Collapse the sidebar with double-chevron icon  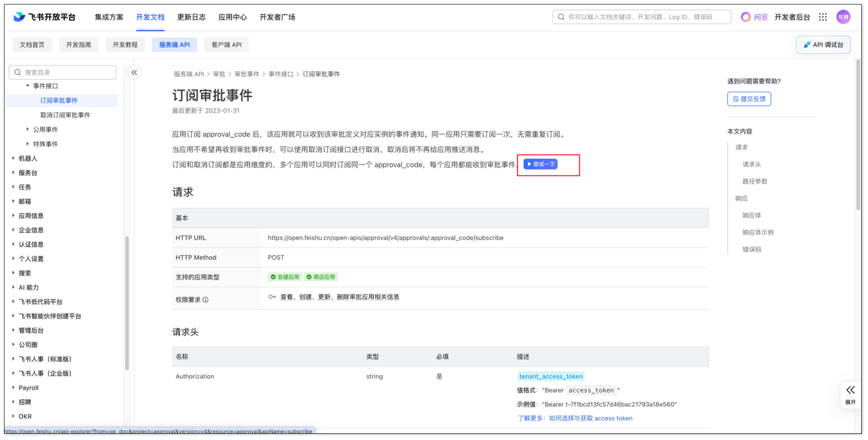click(x=134, y=73)
